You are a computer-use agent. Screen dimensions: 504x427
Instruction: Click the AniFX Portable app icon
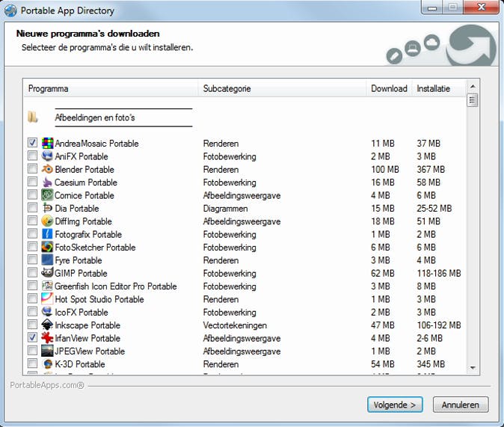click(48, 156)
